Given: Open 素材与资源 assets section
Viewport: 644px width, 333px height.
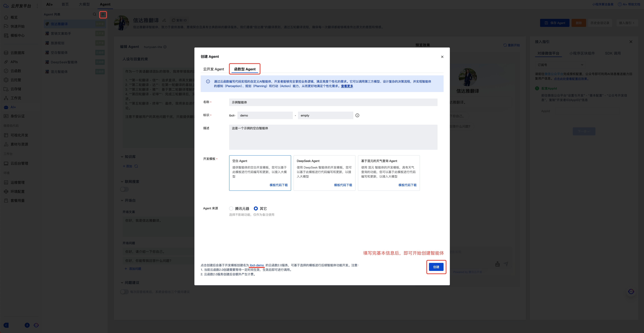Looking at the screenshot, I should (x=16, y=144).
